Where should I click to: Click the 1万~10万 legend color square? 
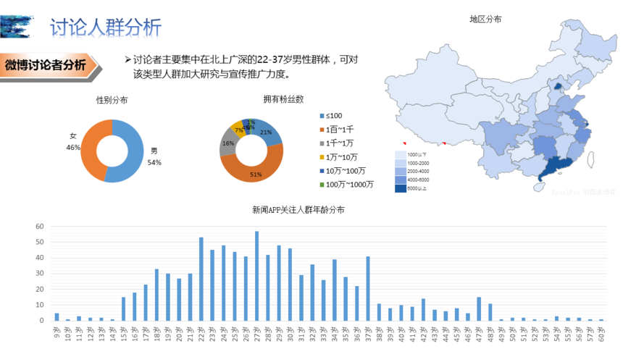pos(322,157)
